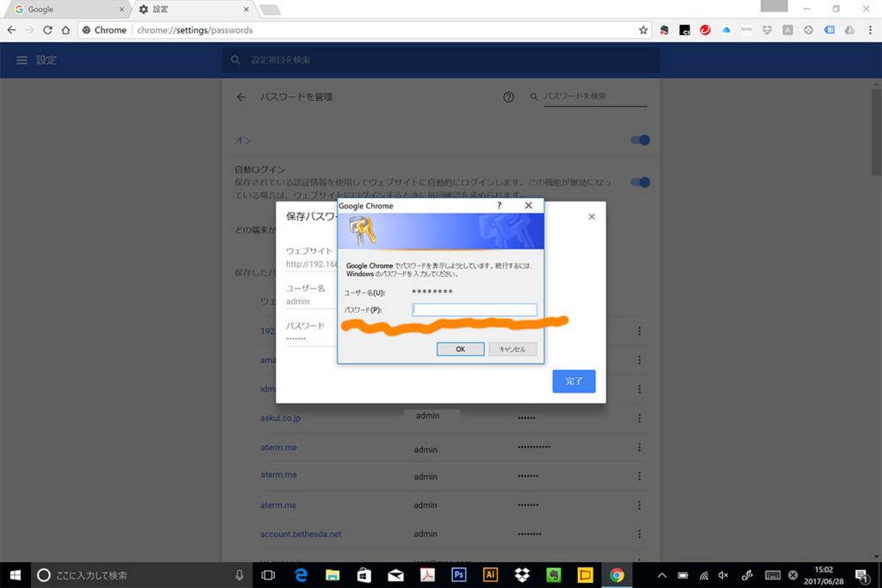The width and height of the screenshot is (882, 588).
Task: Click the パスワードを検索 field
Action: (595, 96)
